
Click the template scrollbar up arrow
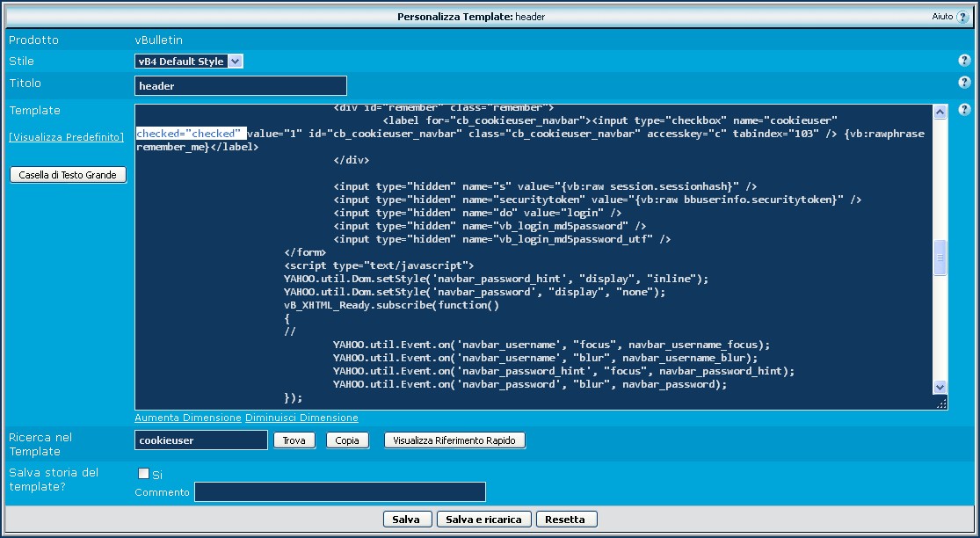pyautogui.click(x=940, y=112)
